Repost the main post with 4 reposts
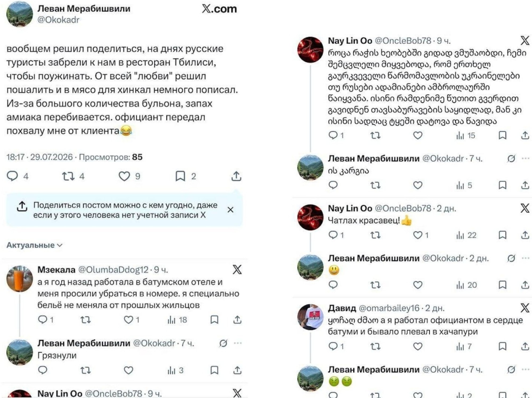 (x=68, y=176)
